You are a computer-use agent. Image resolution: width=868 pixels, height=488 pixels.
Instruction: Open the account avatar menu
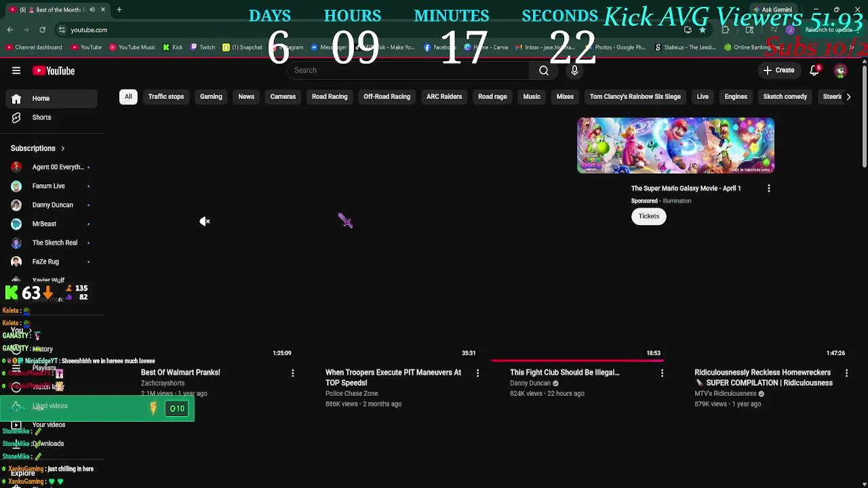click(x=840, y=70)
